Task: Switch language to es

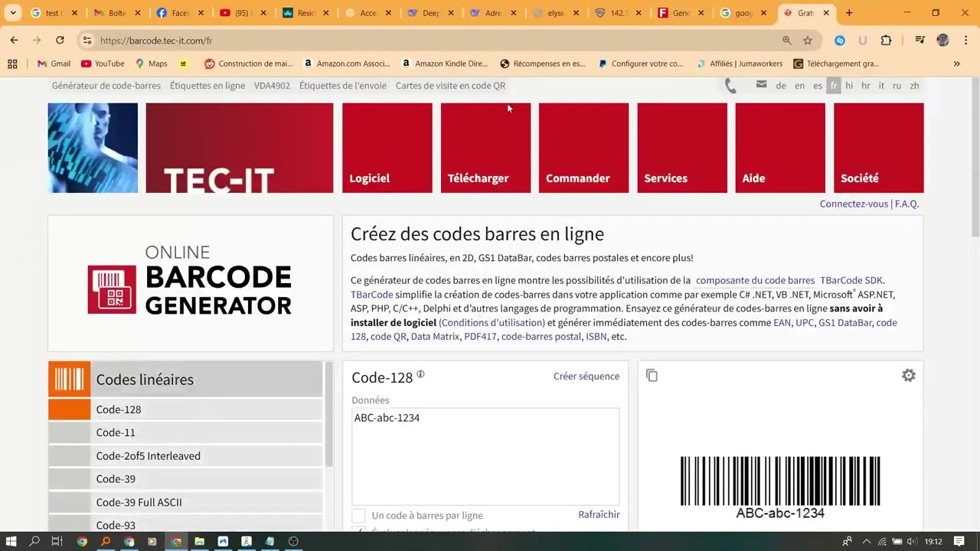Action: click(x=818, y=86)
